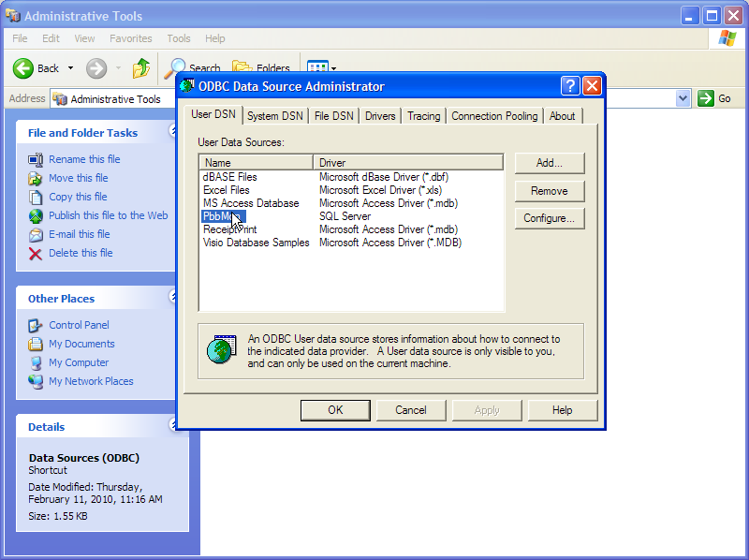Open the Address bar dropdown arrow

pos(683,98)
